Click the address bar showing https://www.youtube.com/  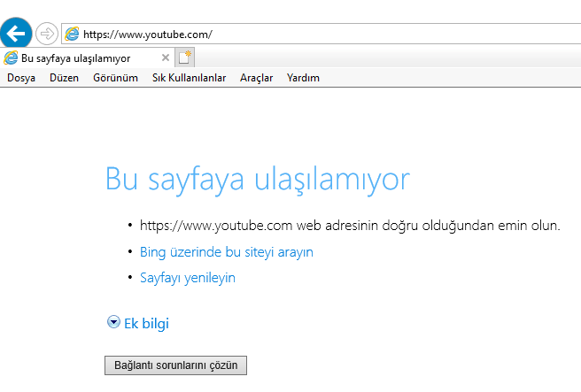[x=321, y=34]
